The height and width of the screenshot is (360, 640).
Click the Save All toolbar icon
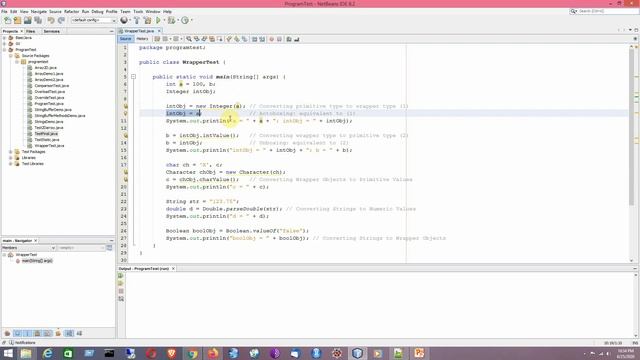click(38, 20)
